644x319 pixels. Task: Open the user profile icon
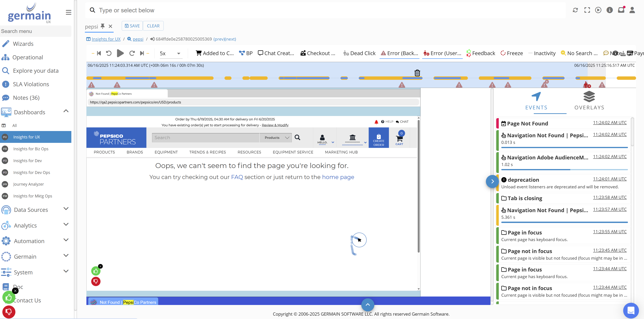[632, 10]
